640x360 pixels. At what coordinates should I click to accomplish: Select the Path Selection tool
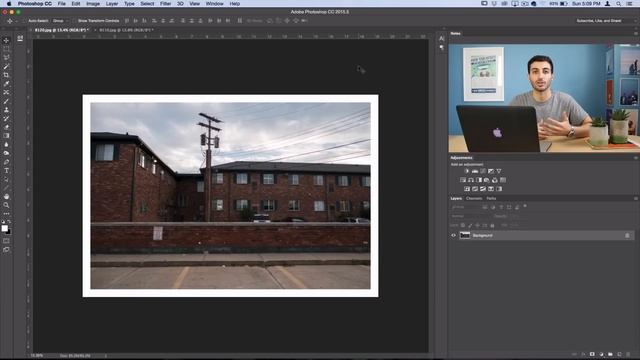[6, 179]
